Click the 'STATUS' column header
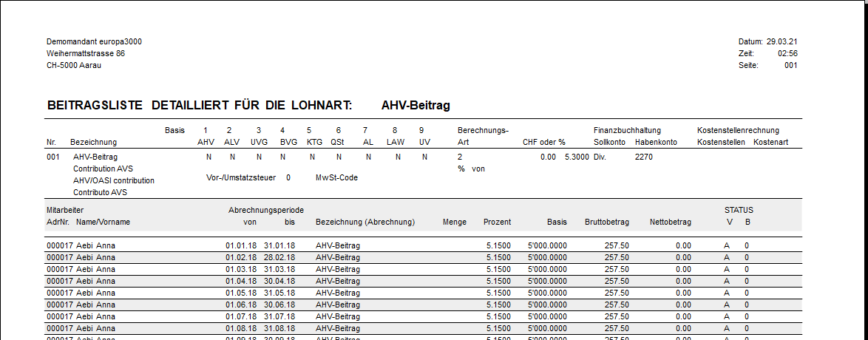Image resolution: width=868 pixels, height=340 pixels. pyautogui.click(x=739, y=211)
